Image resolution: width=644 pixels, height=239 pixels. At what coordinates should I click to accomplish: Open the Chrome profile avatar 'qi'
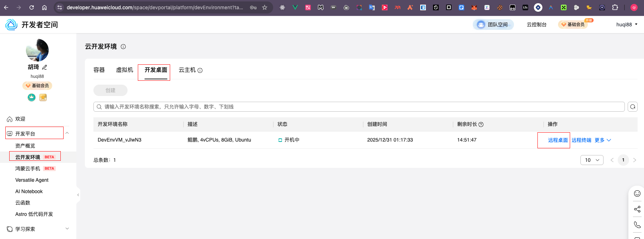click(634, 7)
